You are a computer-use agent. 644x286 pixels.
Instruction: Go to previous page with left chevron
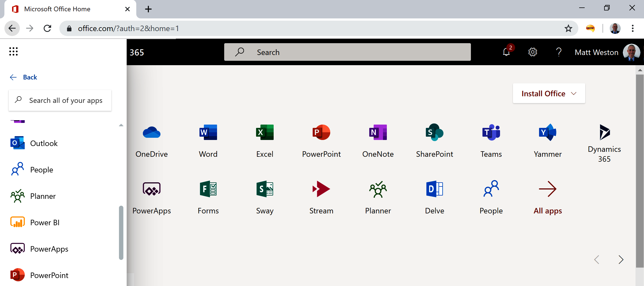point(597,260)
